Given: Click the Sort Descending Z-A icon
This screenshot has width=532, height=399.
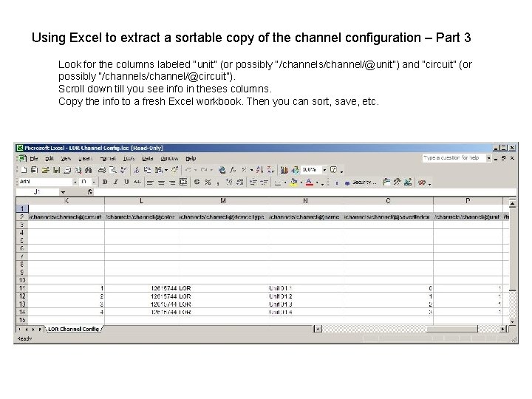Looking at the screenshot, I should [270, 170].
